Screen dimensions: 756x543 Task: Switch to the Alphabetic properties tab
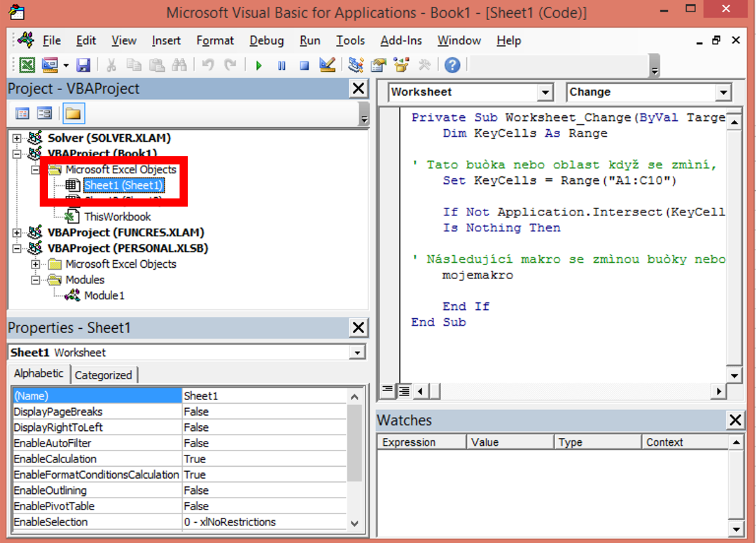click(39, 374)
